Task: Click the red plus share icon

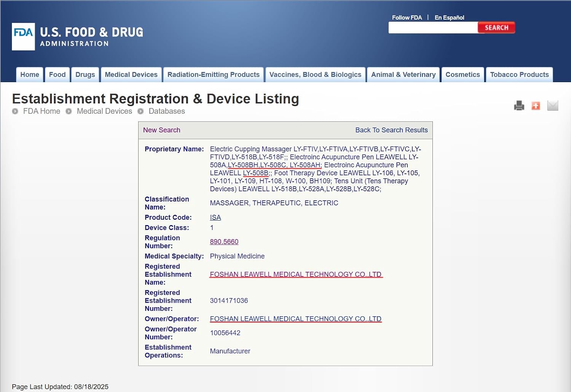Action: coord(536,105)
